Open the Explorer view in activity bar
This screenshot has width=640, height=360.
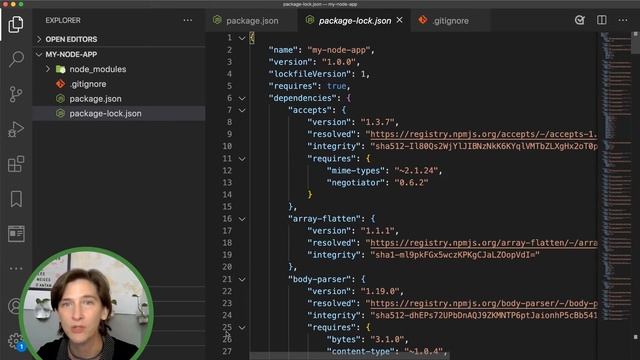click(16, 24)
